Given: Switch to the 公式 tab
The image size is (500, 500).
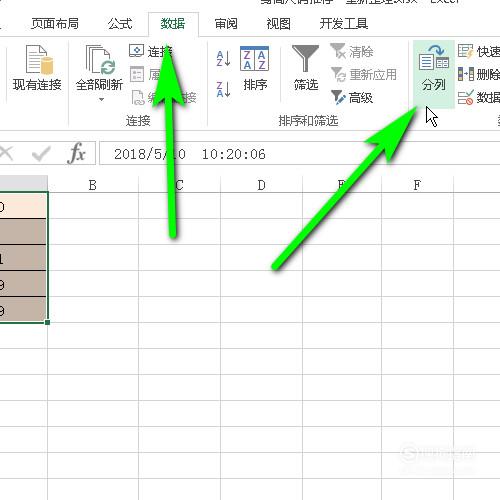Looking at the screenshot, I should click(x=120, y=24).
